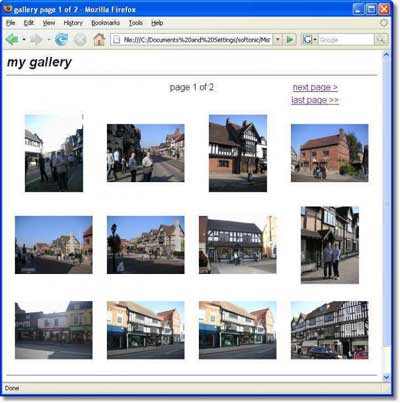Open the search engine selector dropdown
The width and height of the screenshot is (400, 403).
[310, 40]
